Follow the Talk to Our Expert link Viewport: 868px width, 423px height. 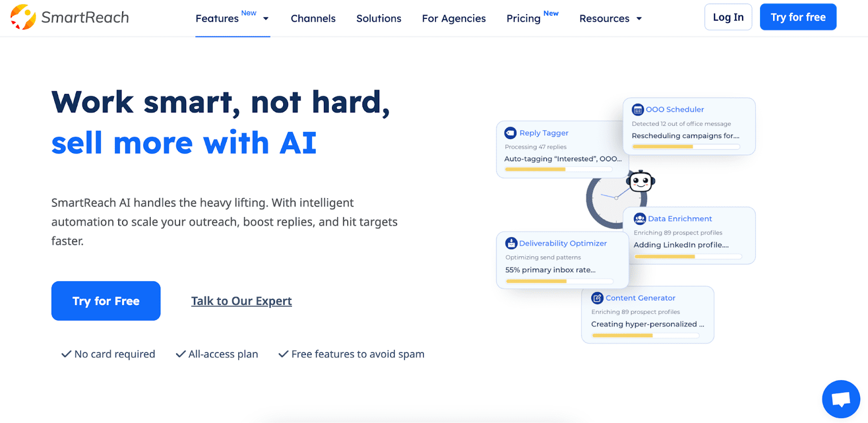pyautogui.click(x=241, y=301)
